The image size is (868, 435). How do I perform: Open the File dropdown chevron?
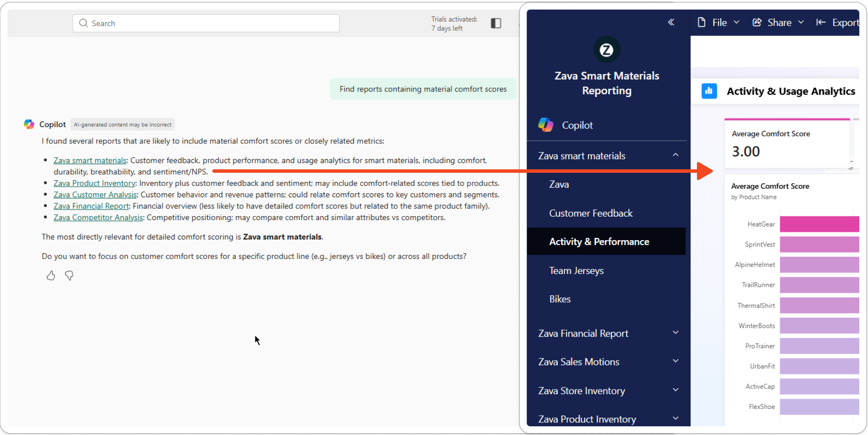(x=736, y=22)
